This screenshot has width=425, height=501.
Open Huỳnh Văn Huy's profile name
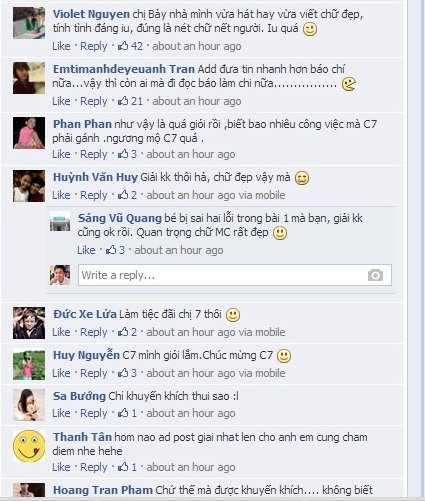(x=95, y=177)
